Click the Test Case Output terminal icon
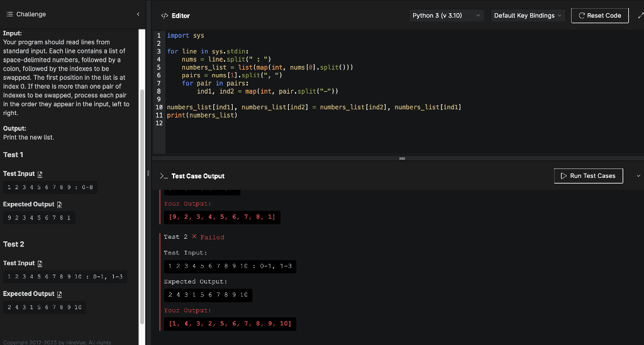Viewport: 644px width, 345px height. [x=164, y=176]
